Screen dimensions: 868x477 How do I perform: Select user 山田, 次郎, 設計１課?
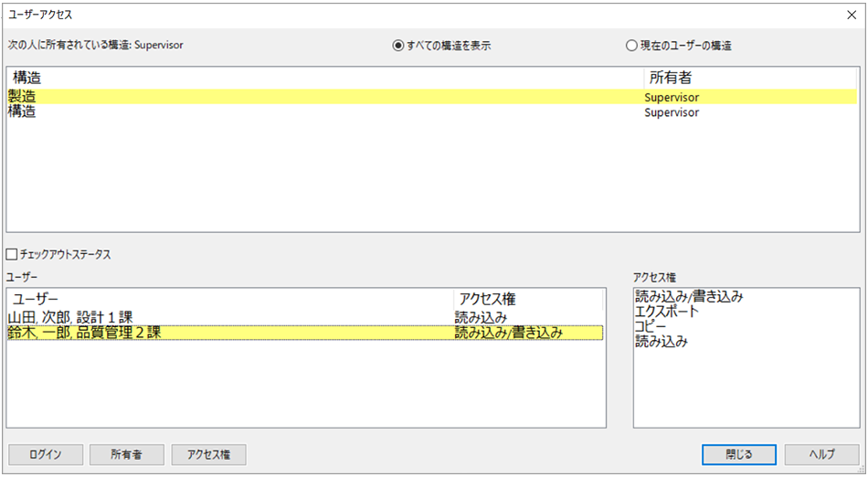pos(305,318)
